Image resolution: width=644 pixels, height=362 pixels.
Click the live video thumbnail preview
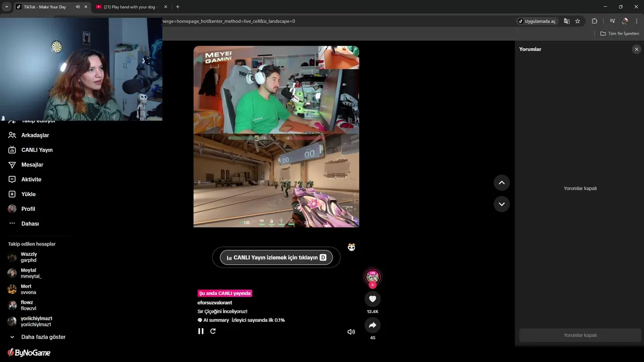[x=276, y=137]
